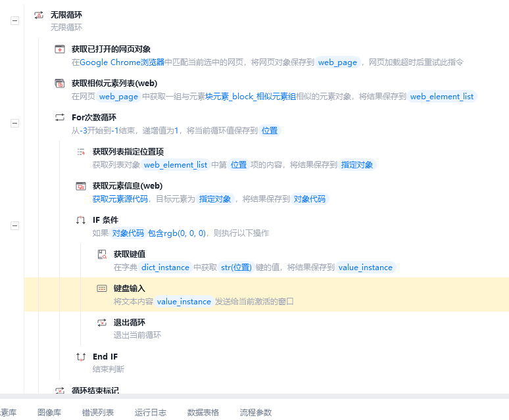Open the 错误列表 tab
509x420 pixels.
[98, 413]
